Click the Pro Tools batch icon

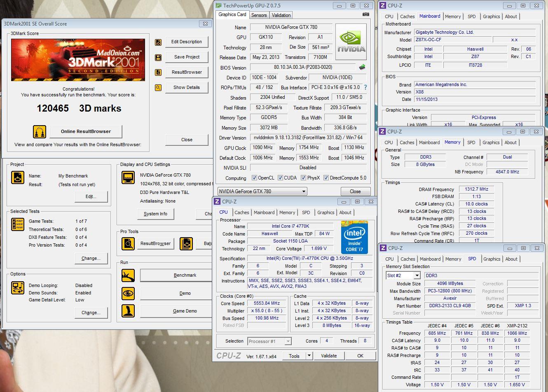[x=186, y=244]
